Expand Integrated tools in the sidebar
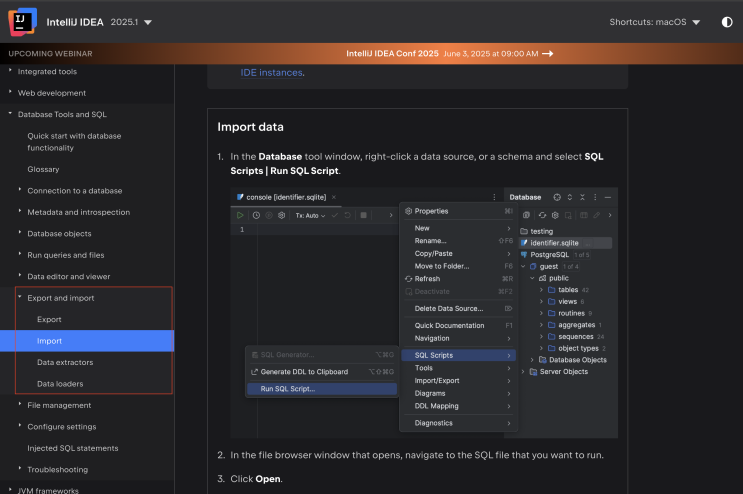The height and width of the screenshot is (494, 743). 47,72
